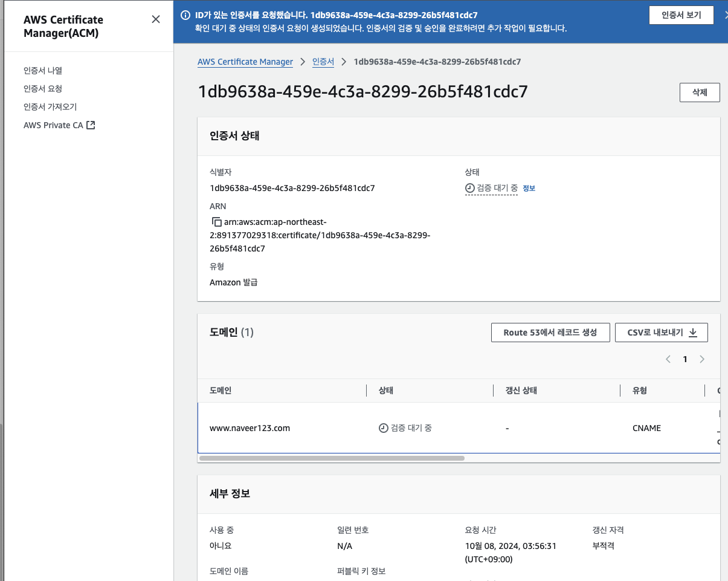Click the 정보 link next to status
Viewport: 728px width, 581px height.
(529, 188)
